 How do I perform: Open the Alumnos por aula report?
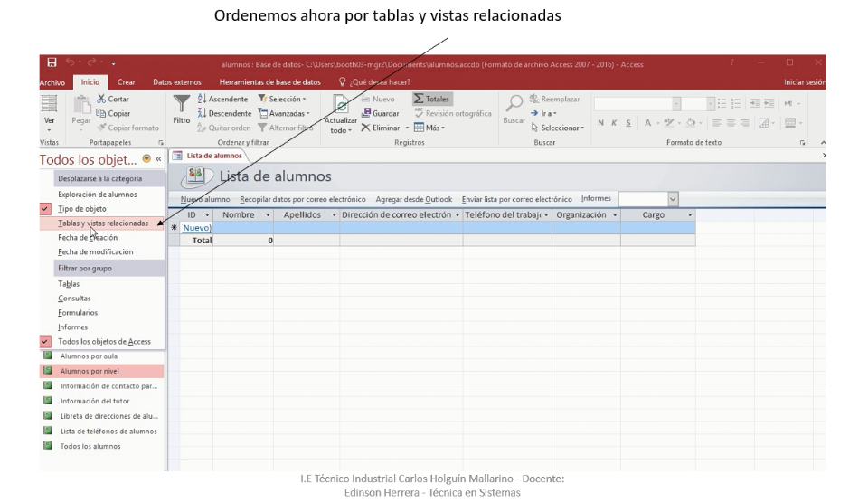89,356
